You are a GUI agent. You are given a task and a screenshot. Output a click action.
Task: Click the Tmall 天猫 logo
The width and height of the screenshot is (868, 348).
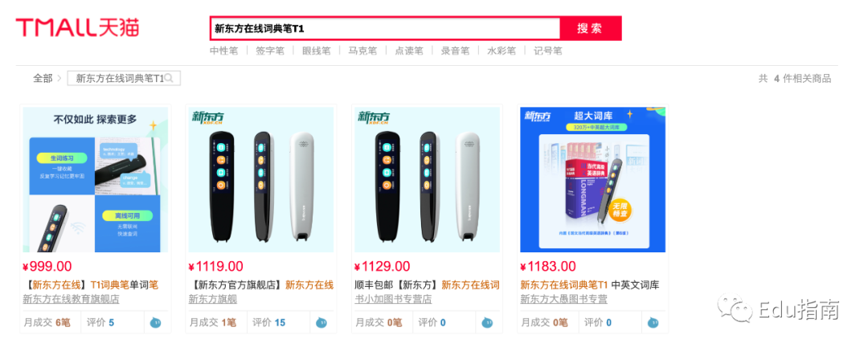coord(77,27)
